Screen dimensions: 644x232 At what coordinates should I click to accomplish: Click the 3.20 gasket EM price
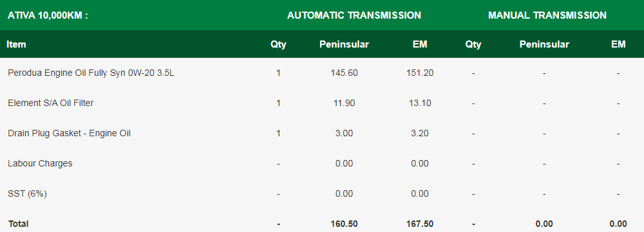point(420,133)
